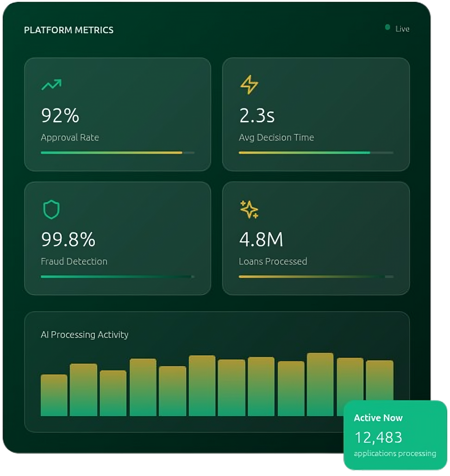
Task: Open the Active Now applications card
Action: pos(395,435)
